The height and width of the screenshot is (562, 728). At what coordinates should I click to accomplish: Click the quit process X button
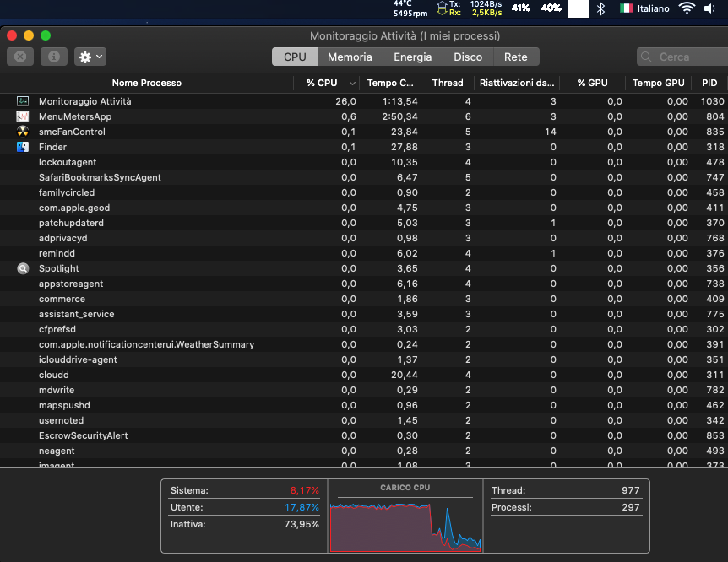pyautogui.click(x=20, y=57)
